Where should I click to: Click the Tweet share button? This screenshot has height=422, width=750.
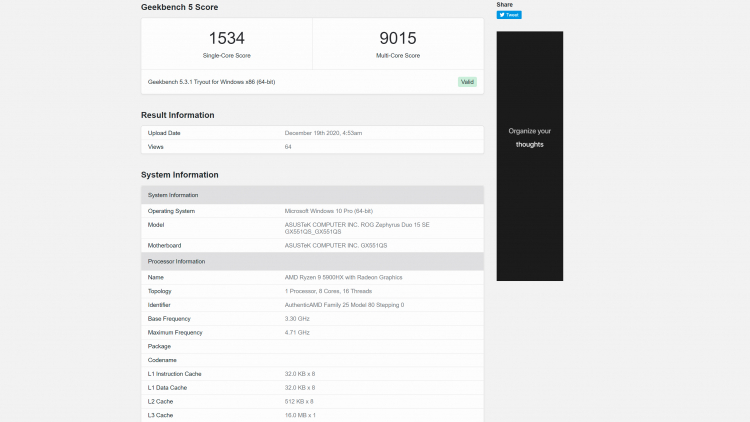pos(509,15)
